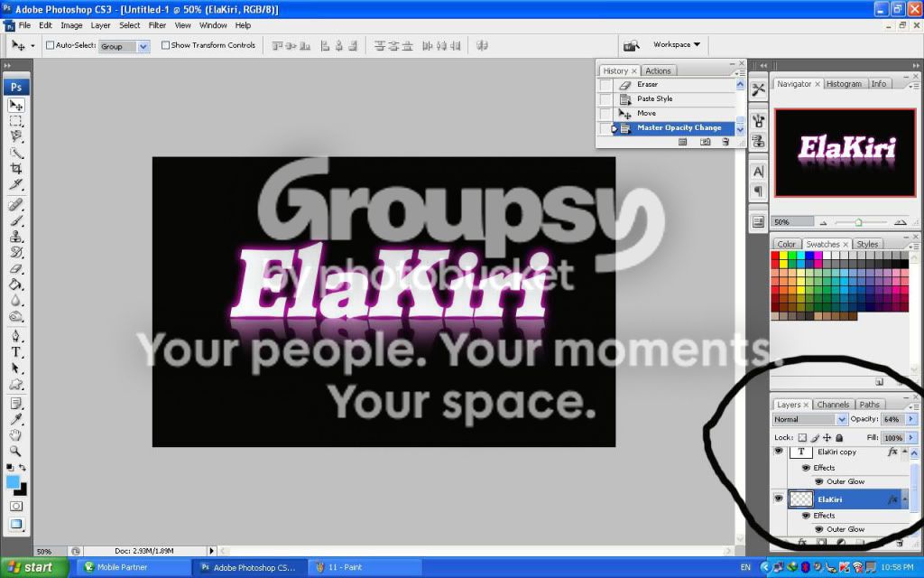Screen dimensions: 924x578
Task: Select the Dodge tool
Action: click(x=16, y=317)
